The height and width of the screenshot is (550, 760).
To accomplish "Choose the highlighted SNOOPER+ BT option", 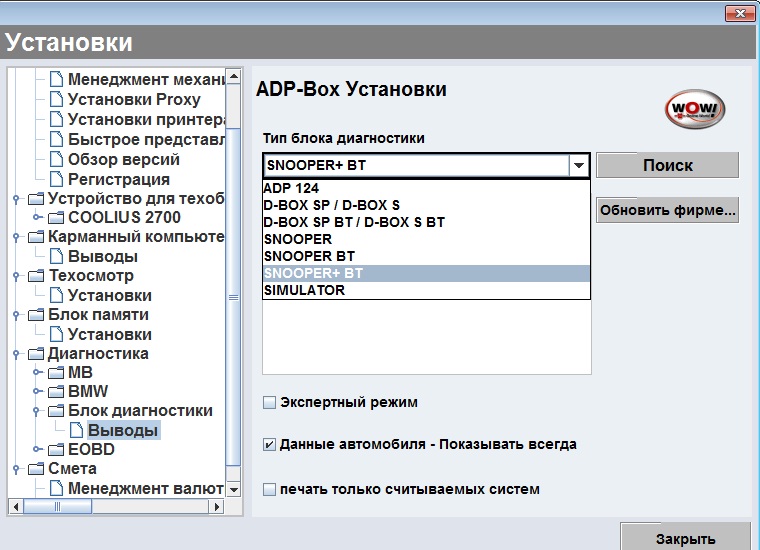I will pyautogui.click(x=426, y=273).
